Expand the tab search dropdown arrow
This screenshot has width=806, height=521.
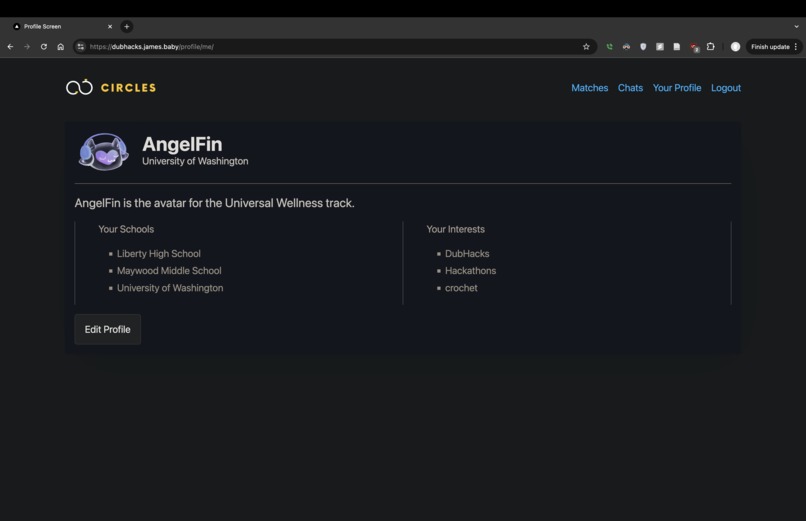click(796, 26)
